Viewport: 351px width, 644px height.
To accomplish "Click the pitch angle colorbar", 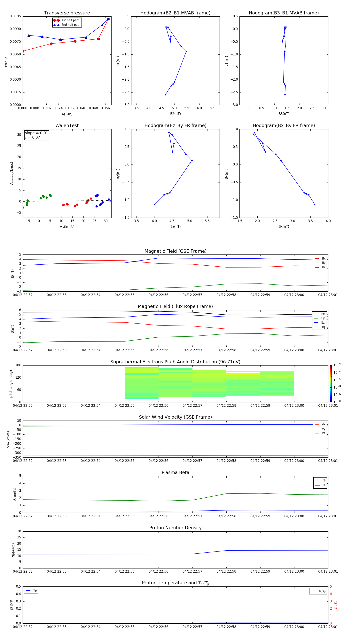I will [x=331, y=384].
